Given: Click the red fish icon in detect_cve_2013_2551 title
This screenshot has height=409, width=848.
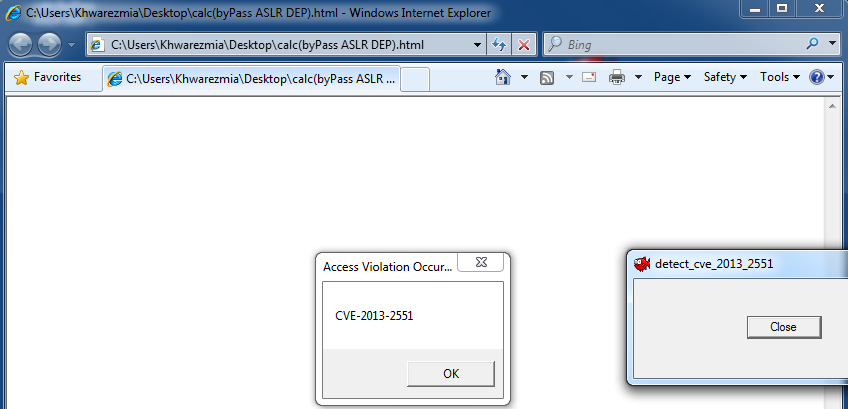Looking at the screenshot, I should (642, 264).
